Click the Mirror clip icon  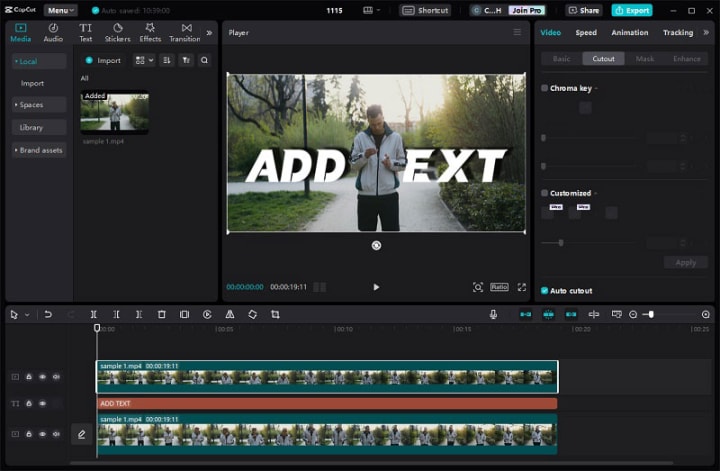230,314
